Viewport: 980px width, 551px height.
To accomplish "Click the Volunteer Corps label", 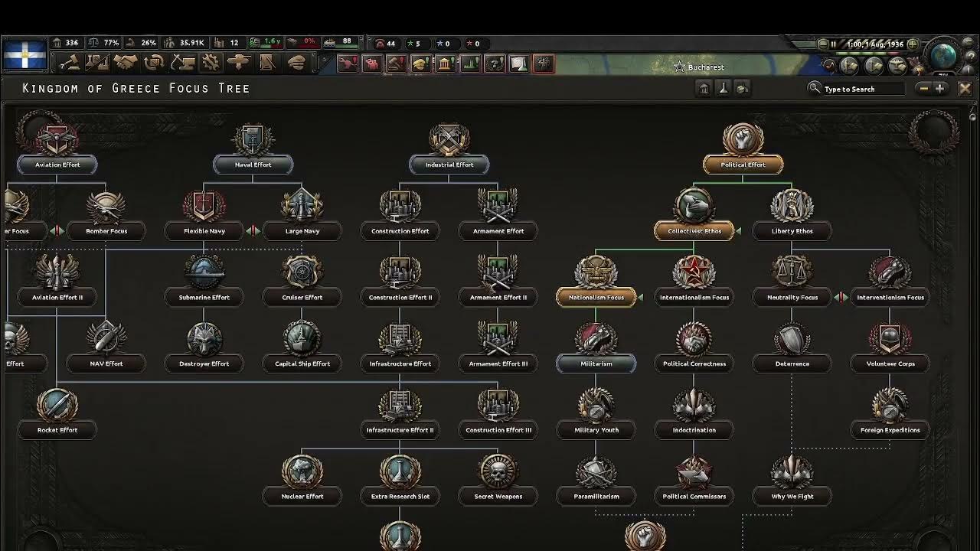I will (890, 364).
